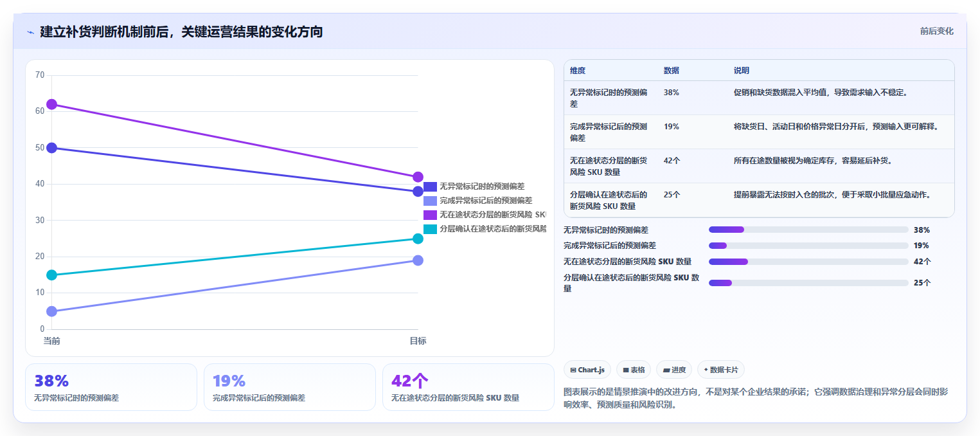The width and height of the screenshot is (980, 436).
Task: Click progress bar showing 42个
Action: click(x=808, y=261)
